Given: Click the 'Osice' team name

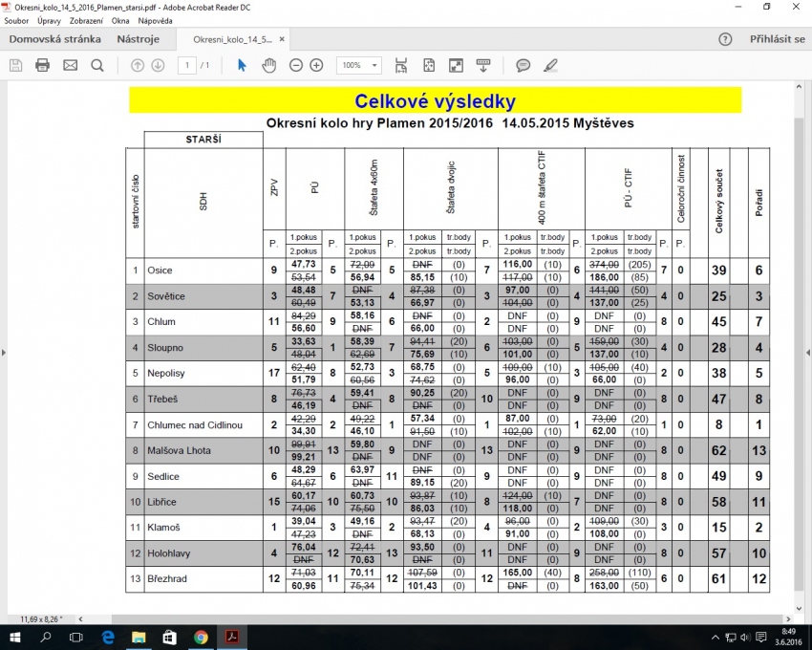Looking at the screenshot, I should click(x=160, y=271).
